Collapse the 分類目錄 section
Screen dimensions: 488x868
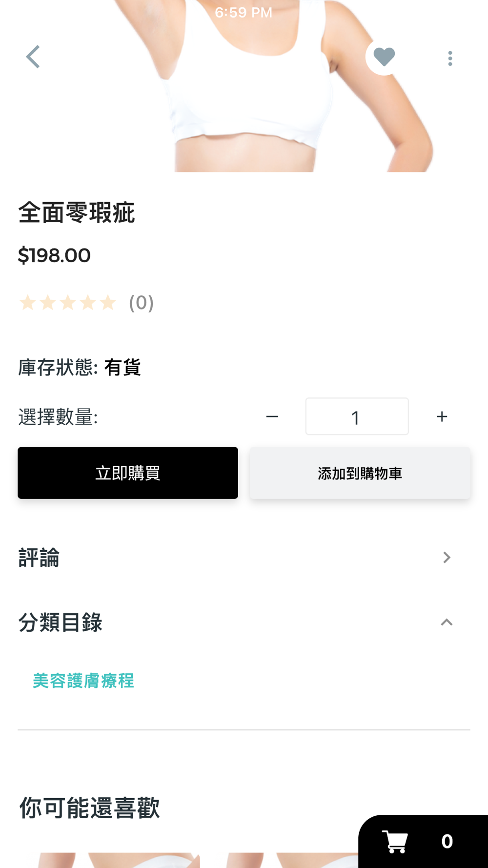click(x=447, y=622)
